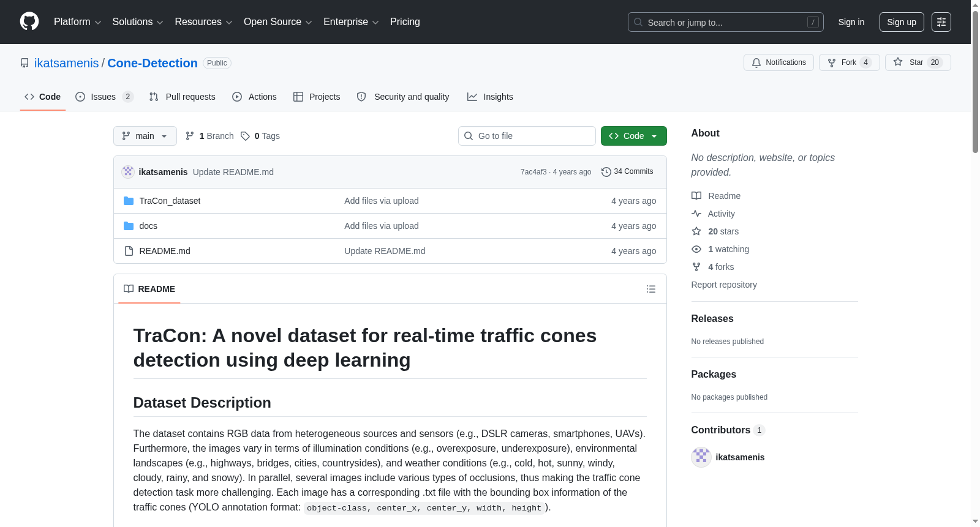
Task: Expand the Enterprise menu
Action: click(351, 22)
